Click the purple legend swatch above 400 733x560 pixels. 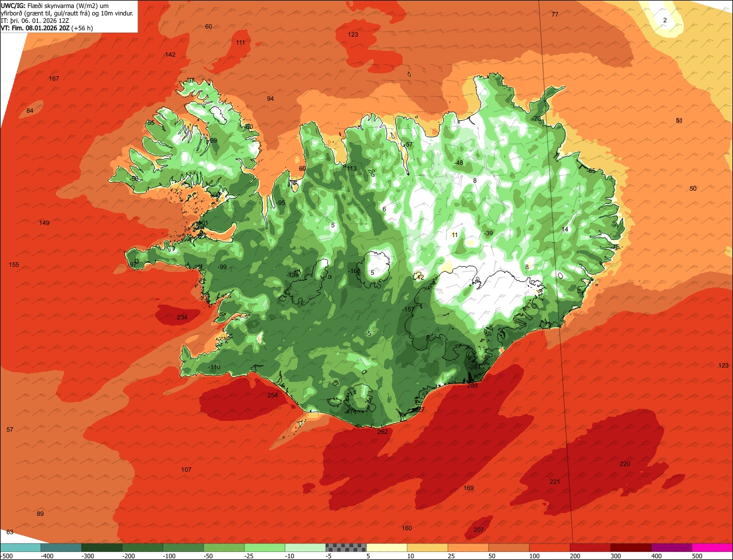pos(672,547)
